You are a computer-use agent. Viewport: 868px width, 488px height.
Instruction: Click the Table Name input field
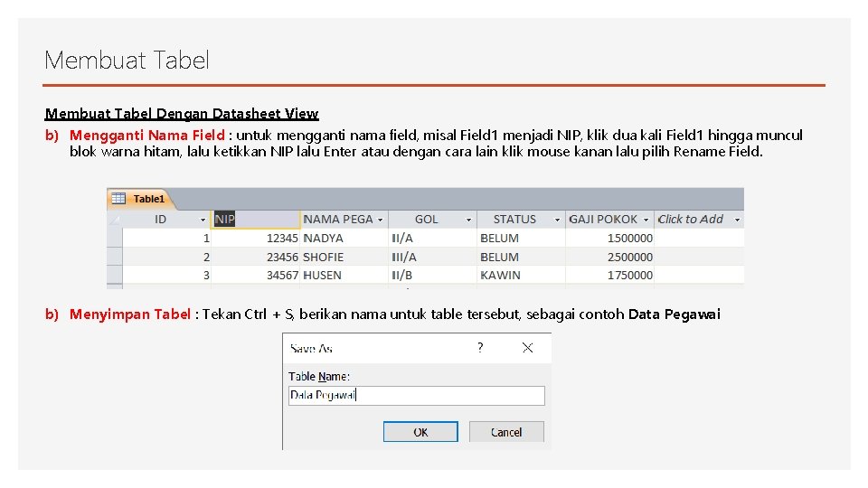point(416,395)
